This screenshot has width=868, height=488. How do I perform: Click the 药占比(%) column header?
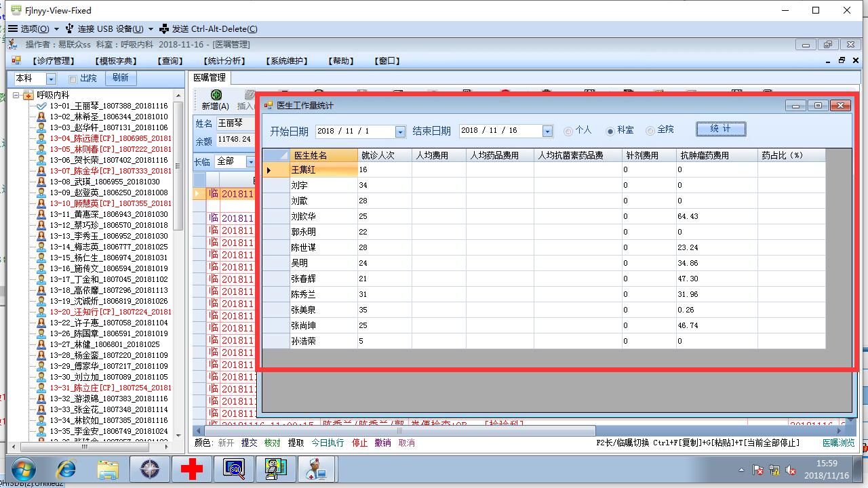click(791, 155)
